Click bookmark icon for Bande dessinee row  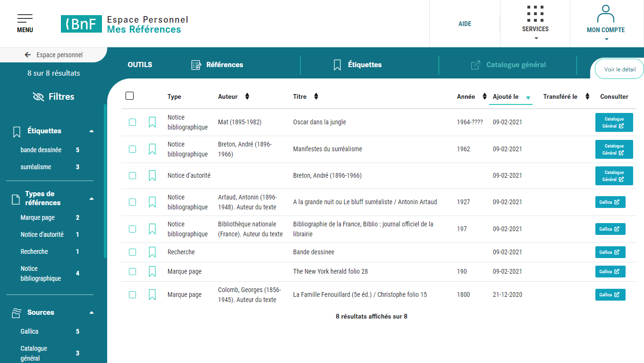pos(152,252)
